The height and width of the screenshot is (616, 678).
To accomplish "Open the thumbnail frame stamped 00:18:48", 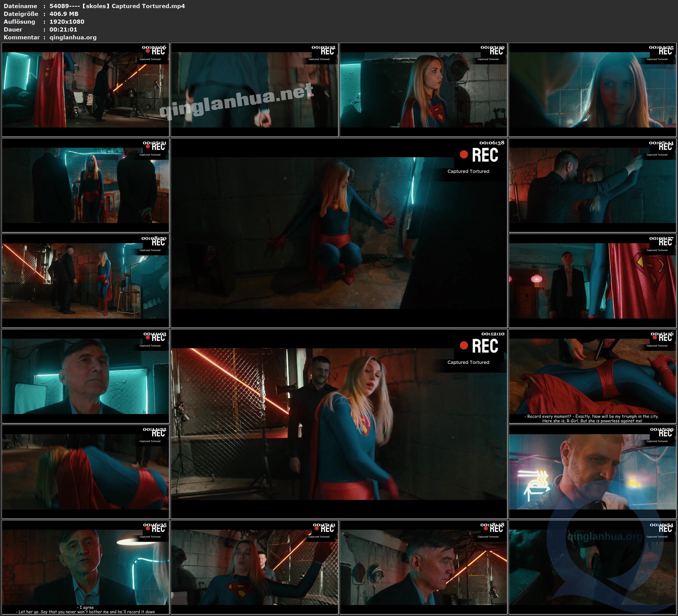I will click(424, 567).
